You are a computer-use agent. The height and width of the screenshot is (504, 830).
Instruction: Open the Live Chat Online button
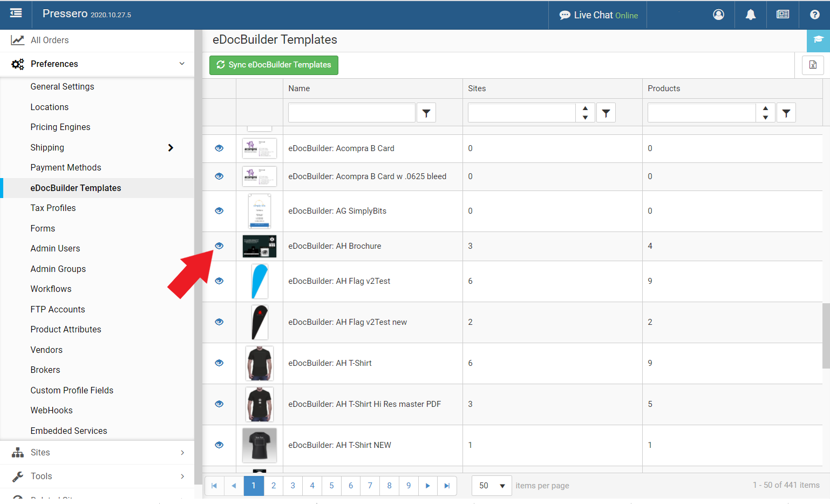click(x=598, y=15)
